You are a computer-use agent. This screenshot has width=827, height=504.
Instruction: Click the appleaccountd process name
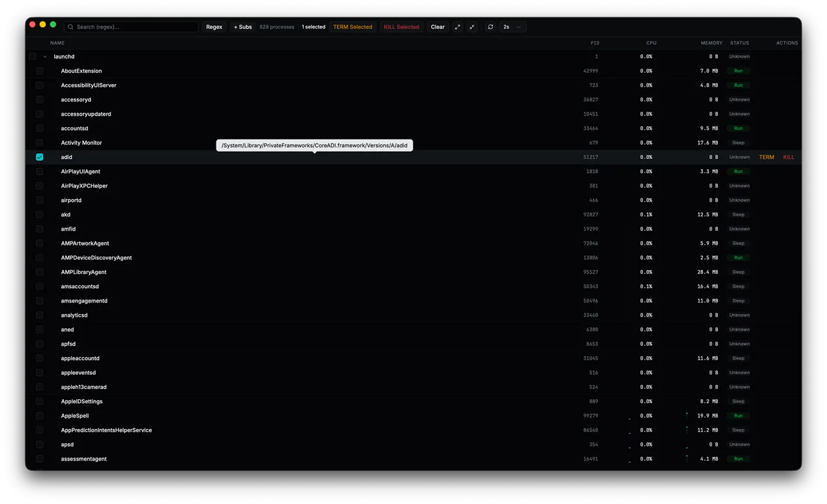click(x=80, y=359)
